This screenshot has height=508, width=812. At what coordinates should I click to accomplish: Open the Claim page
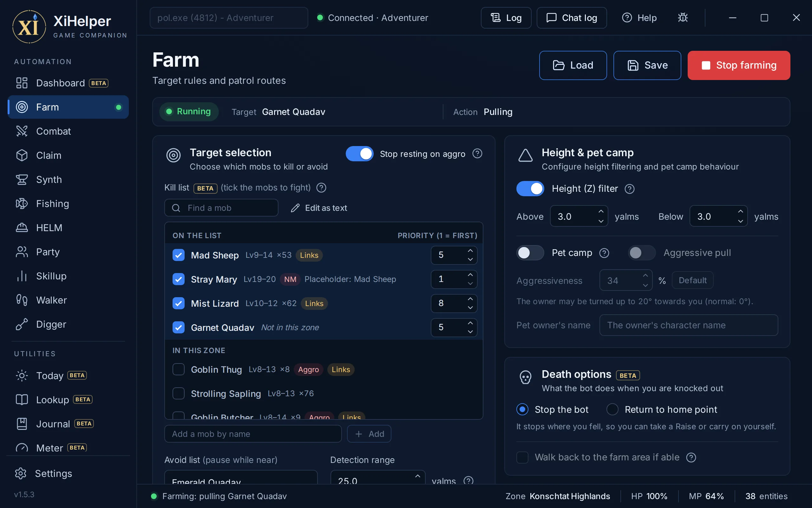[x=68, y=155]
